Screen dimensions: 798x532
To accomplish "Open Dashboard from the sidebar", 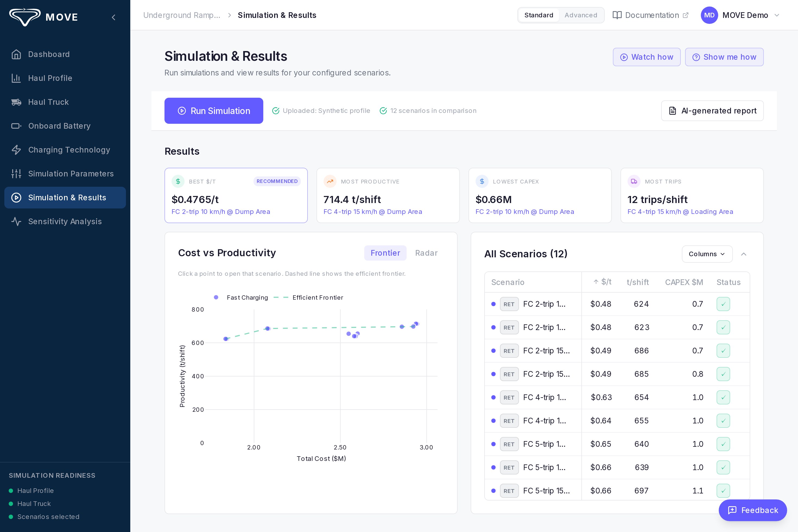I will 65,54.
